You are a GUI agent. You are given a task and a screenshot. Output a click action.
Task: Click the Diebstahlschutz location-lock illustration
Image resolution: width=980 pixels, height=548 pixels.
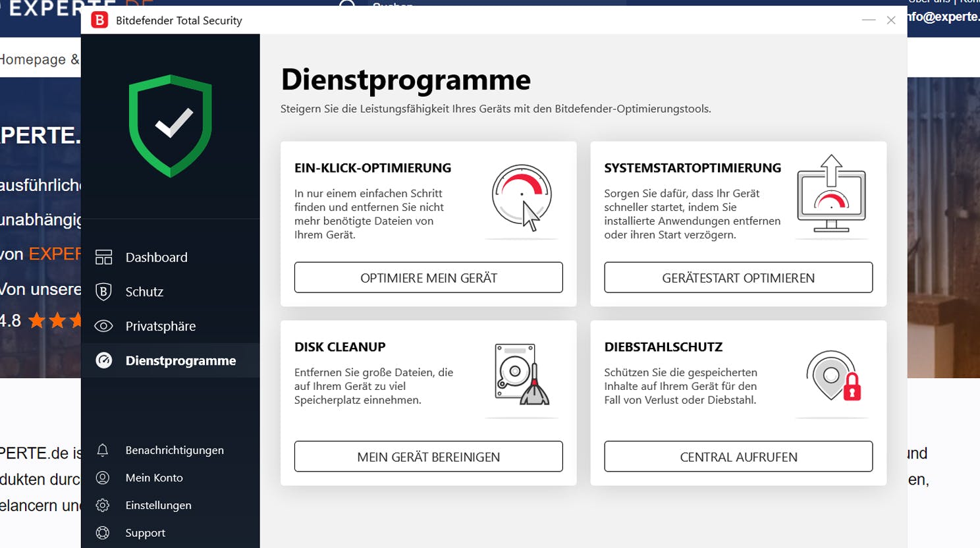click(x=832, y=377)
